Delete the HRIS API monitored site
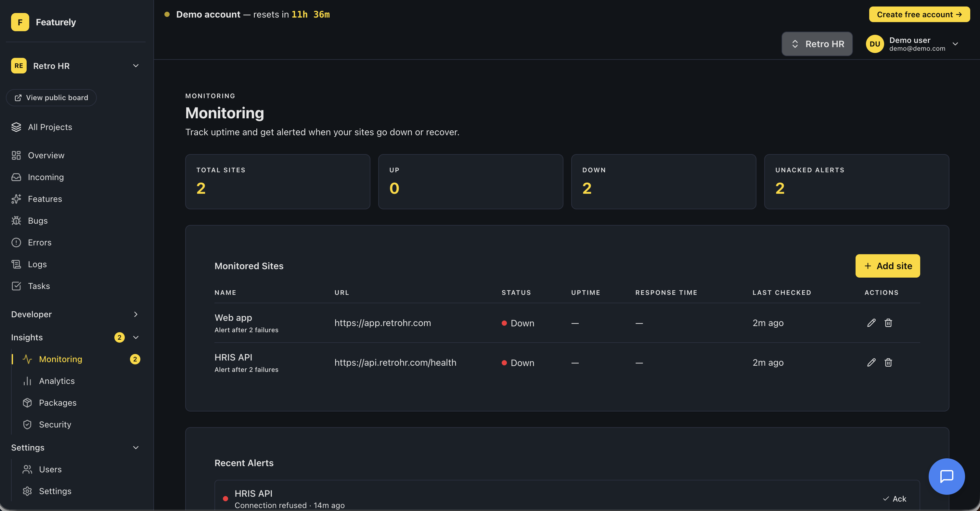Viewport: 980px width, 511px height. pos(888,362)
